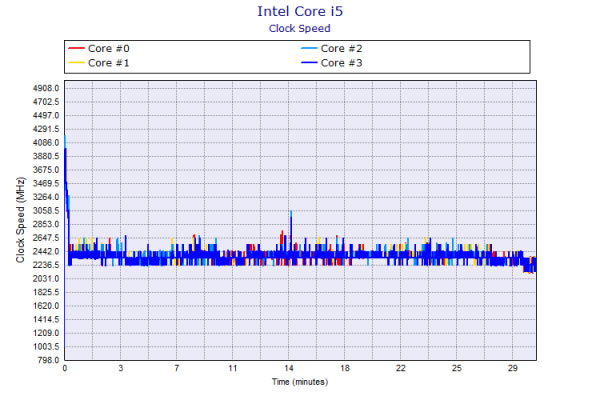Click the 29 minute x-axis tick label
Screen dimensions: 600x400
click(513, 368)
